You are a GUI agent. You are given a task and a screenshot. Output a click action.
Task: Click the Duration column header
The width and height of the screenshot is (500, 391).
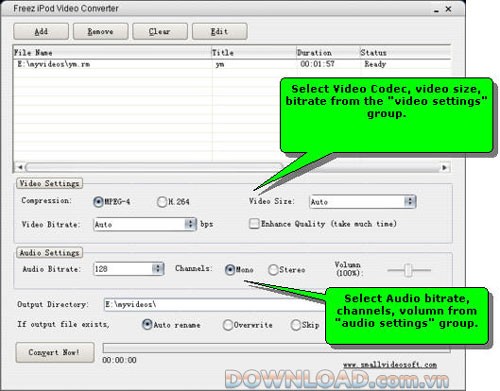pos(328,53)
